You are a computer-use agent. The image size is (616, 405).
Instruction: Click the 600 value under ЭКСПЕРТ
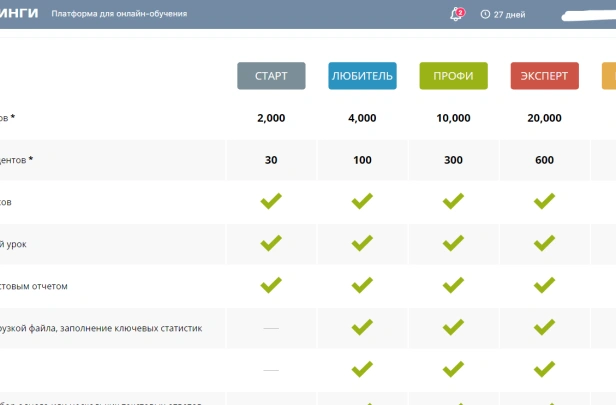[544, 160]
